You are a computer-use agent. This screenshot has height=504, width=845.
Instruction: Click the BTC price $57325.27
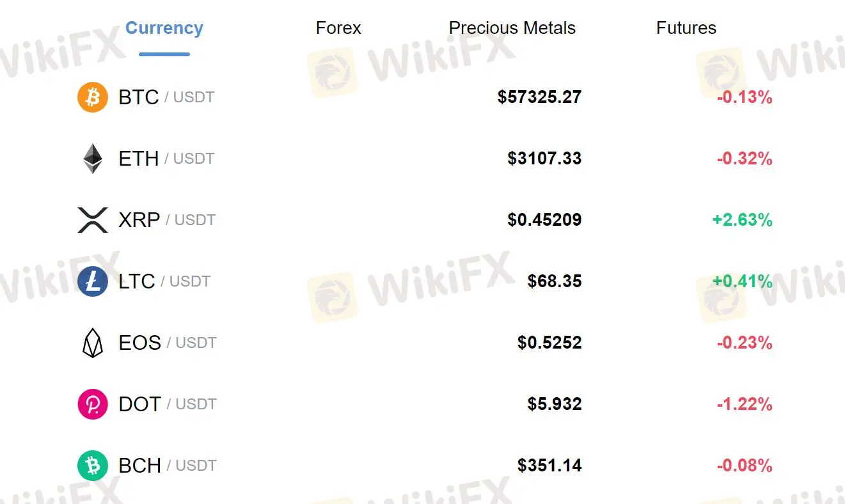[x=539, y=97]
